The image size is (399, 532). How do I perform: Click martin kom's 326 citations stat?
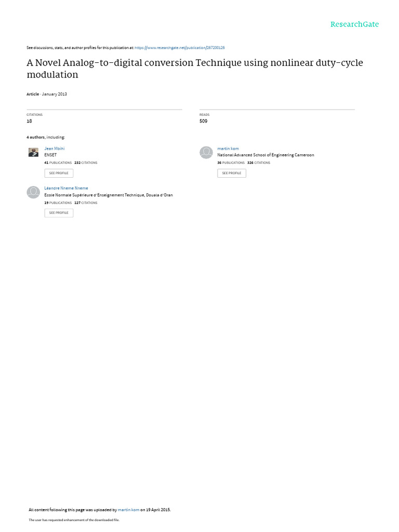click(x=259, y=163)
